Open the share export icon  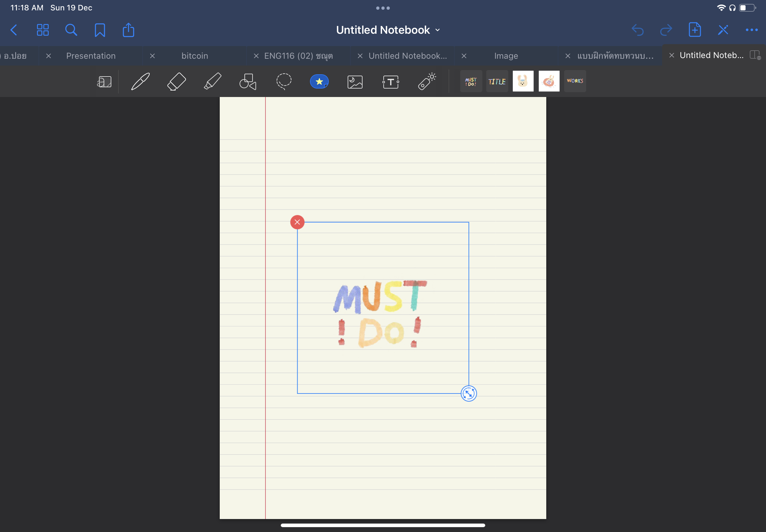coord(129,30)
